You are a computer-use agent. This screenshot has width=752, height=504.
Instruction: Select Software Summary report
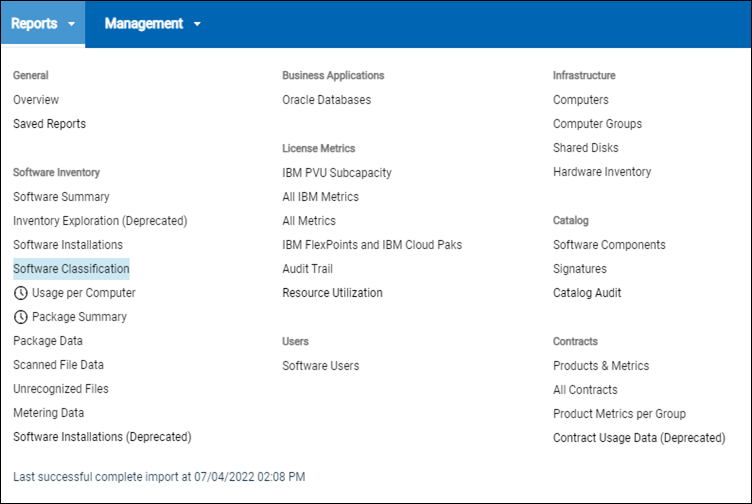(61, 197)
